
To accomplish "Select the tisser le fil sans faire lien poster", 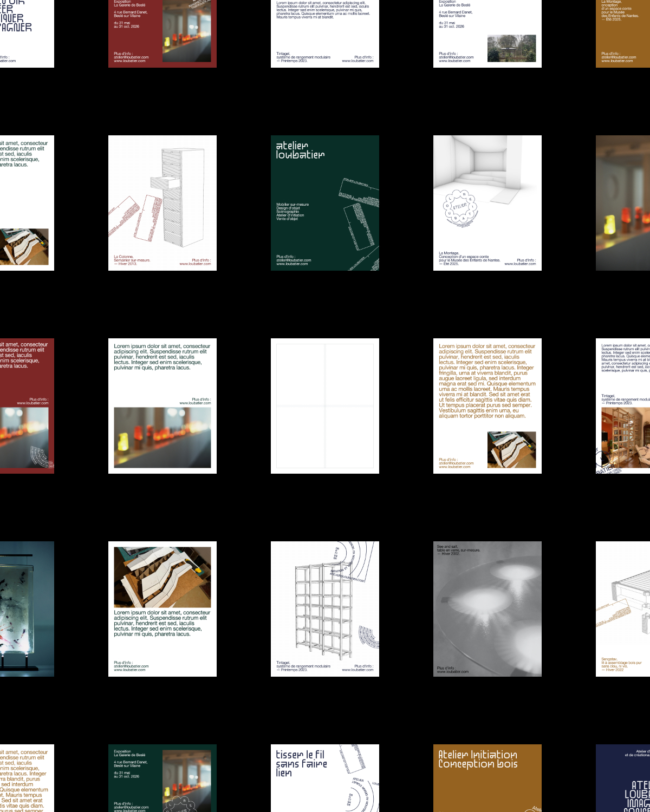I will [325, 778].
